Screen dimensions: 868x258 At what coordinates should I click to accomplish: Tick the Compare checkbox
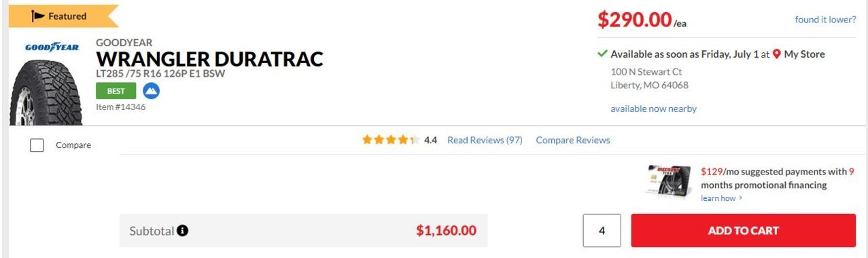tap(37, 145)
